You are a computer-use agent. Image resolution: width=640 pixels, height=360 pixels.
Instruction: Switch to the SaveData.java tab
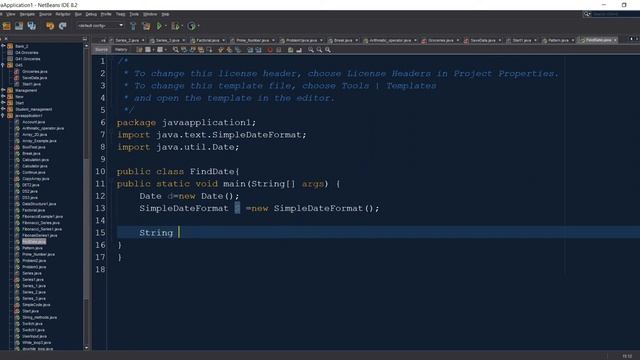click(482, 40)
